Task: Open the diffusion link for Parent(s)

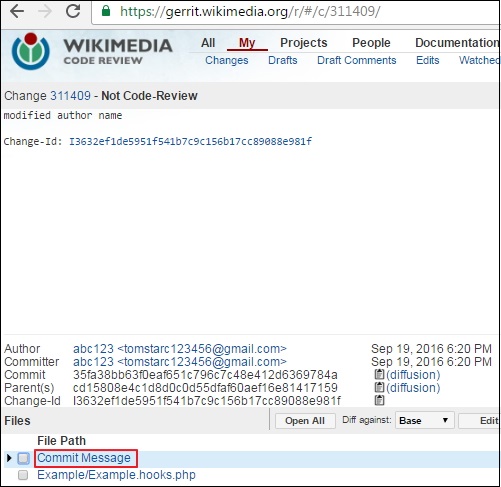Action: (413, 388)
